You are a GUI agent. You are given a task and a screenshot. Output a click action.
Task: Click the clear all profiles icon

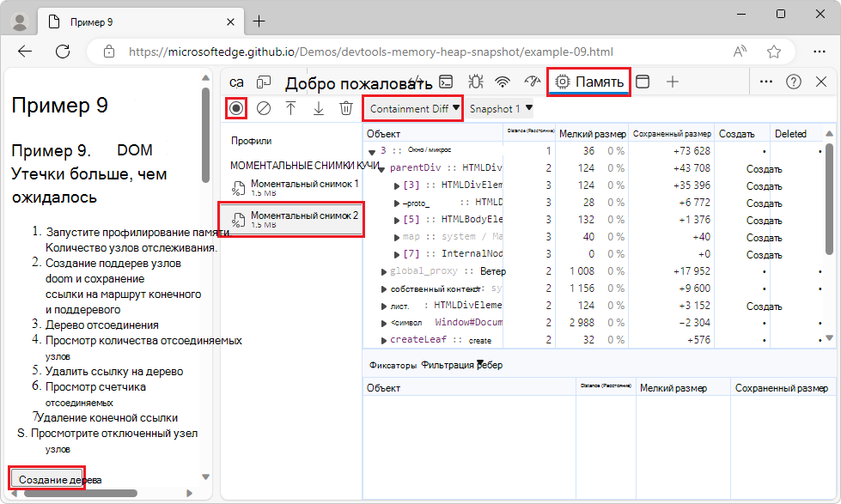(264, 108)
